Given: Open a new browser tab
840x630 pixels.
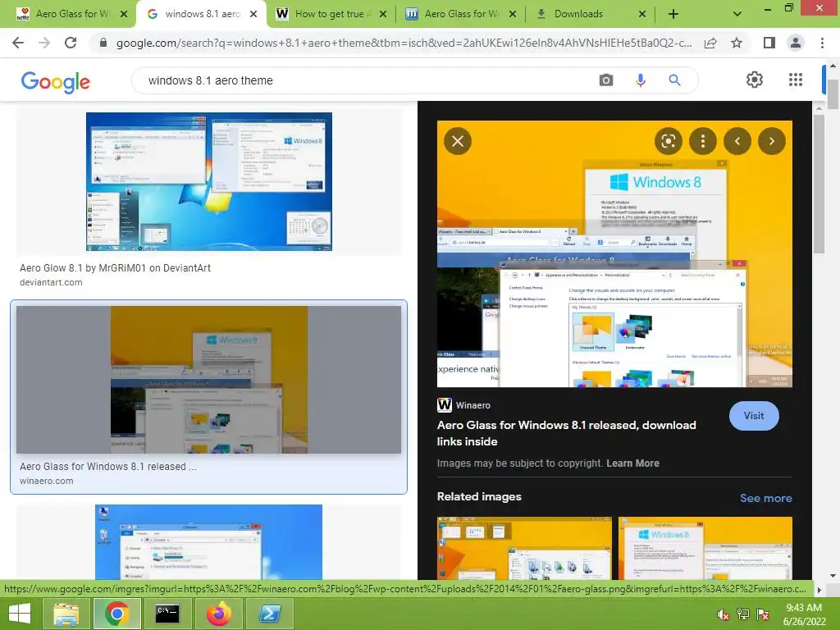Looking at the screenshot, I should point(673,15).
